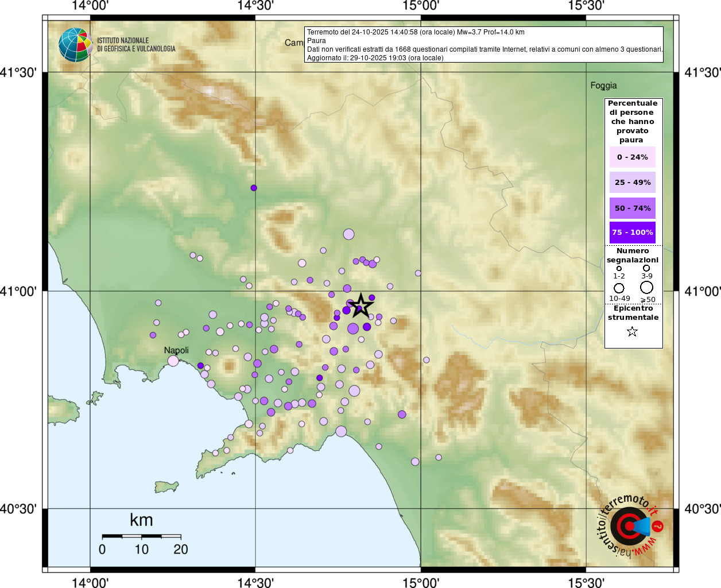
Task: Click the large data circle at Napoli
Action: click(173, 361)
